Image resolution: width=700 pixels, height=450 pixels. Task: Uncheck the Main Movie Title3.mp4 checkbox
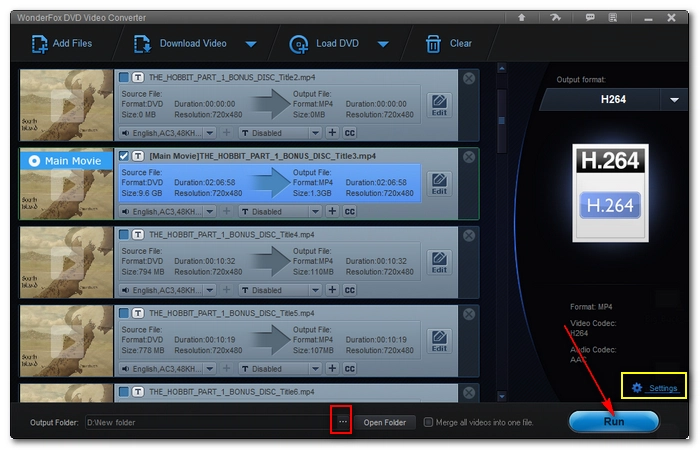click(124, 156)
